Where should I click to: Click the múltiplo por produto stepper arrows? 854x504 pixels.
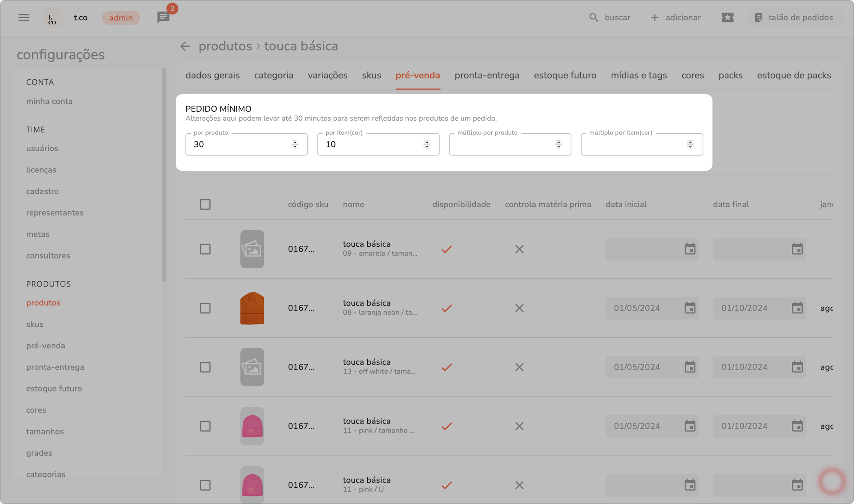[x=558, y=144]
